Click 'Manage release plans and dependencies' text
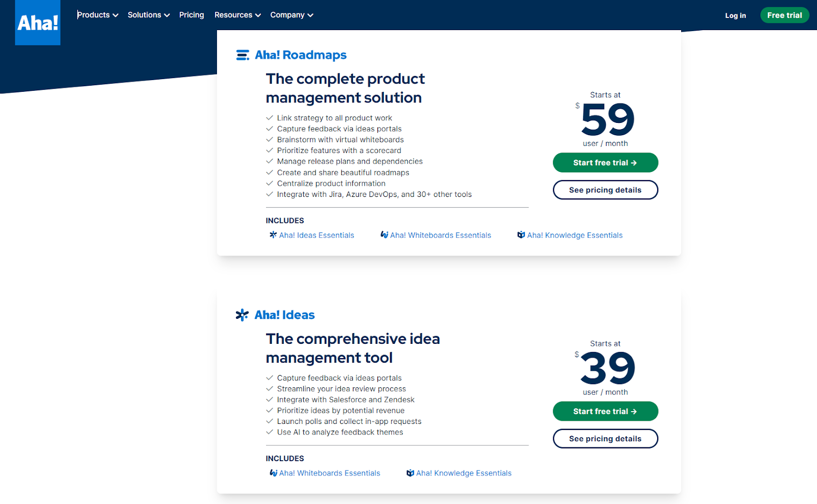 point(350,161)
